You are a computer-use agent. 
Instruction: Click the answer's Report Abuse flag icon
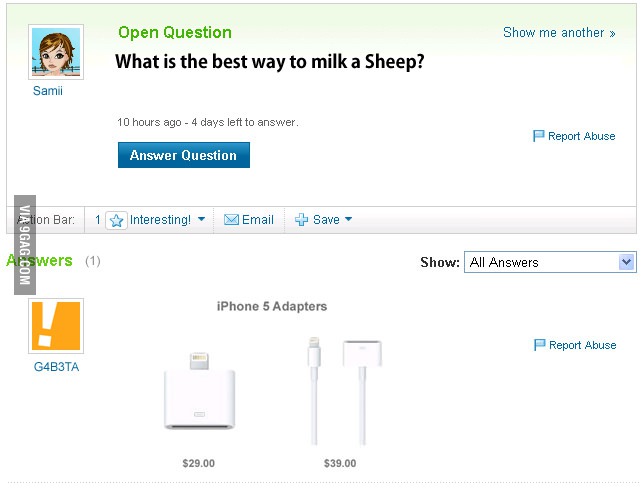pyautogui.click(x=540, y=345)
